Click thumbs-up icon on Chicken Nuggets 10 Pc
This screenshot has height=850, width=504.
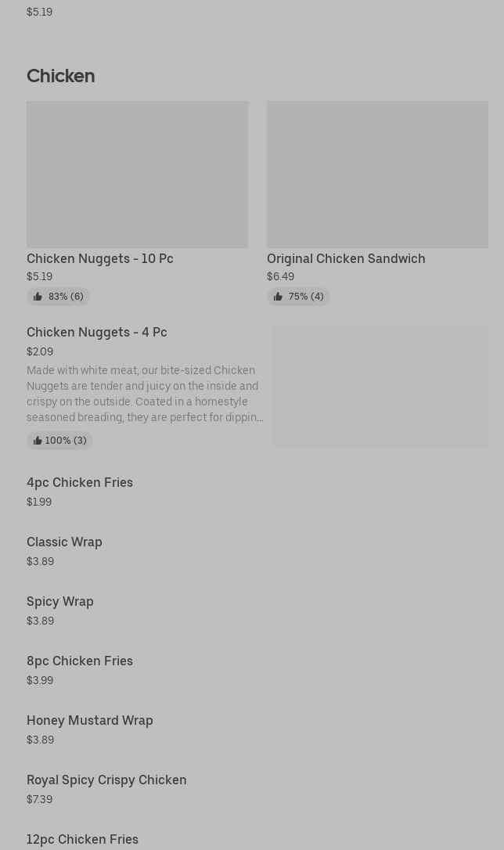pyautogui.click(x=38, y=297)
